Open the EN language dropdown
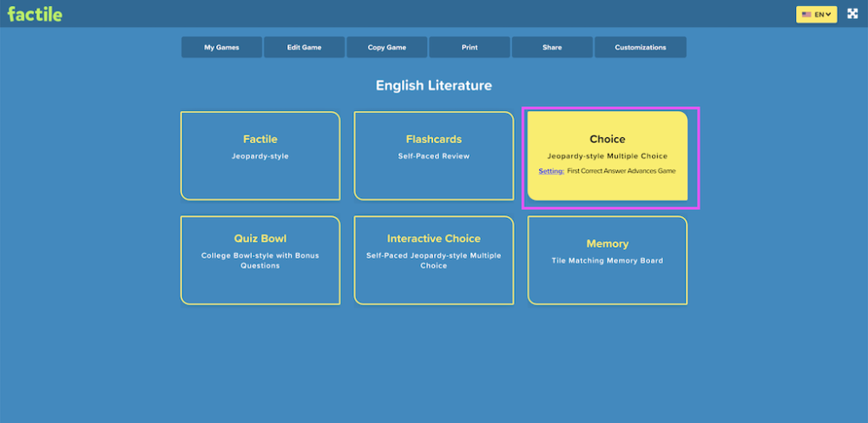 817,15
